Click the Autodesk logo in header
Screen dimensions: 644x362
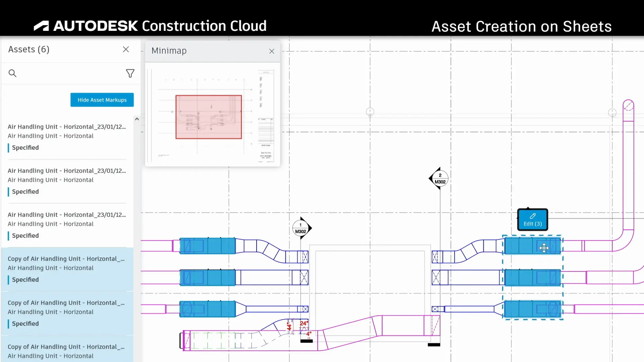click(41, 26)
